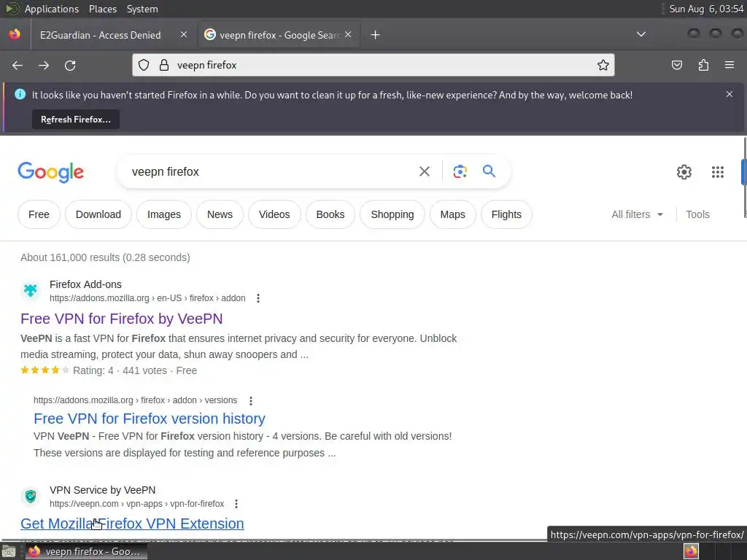
Task: Open the Google apps grid
Action: point(718,172)
